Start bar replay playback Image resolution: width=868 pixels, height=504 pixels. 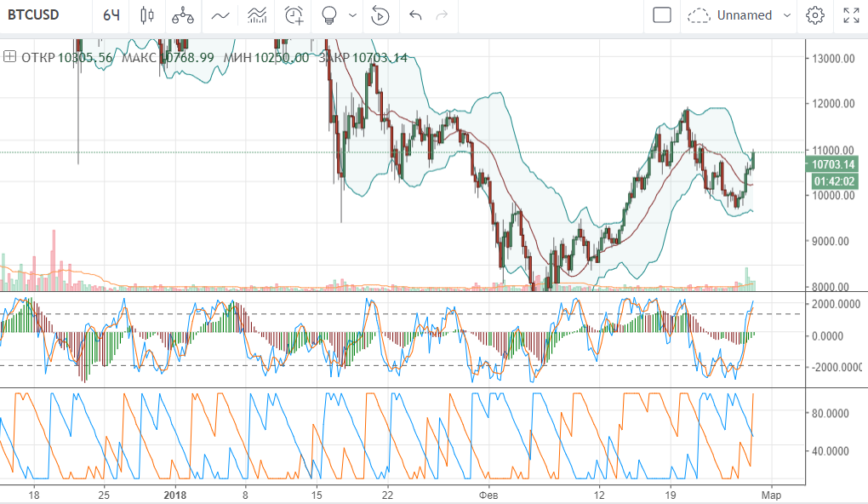(x=380, y=15)
